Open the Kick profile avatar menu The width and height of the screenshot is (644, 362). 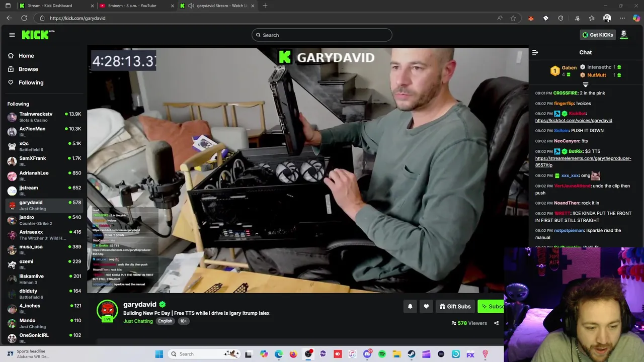624,35
